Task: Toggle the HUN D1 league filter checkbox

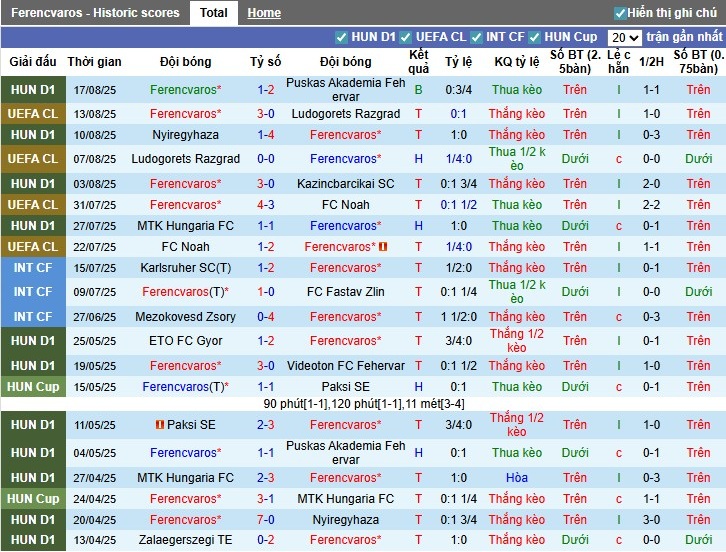Action: [342, 37]
